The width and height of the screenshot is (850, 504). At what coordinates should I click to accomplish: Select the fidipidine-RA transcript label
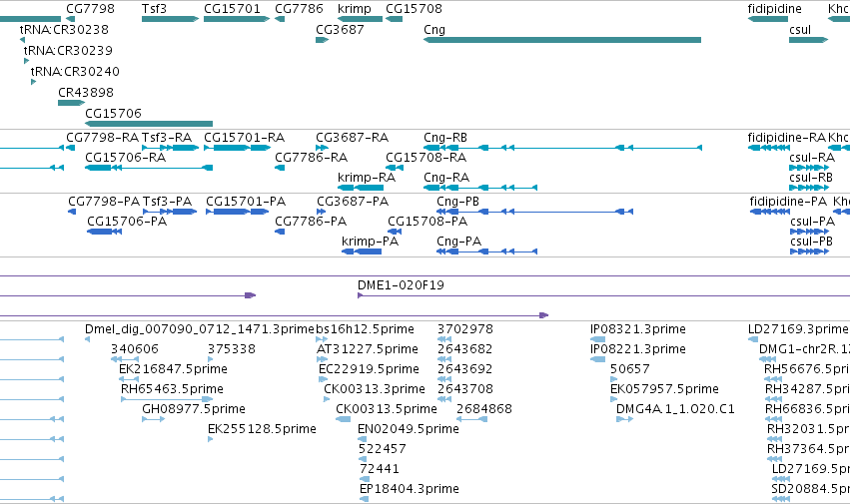[787, 137]
